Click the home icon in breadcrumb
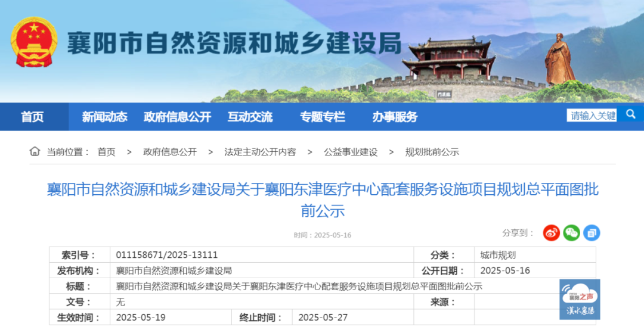The height and width of the screenshot is (333, 644). [x=35, y=151]
